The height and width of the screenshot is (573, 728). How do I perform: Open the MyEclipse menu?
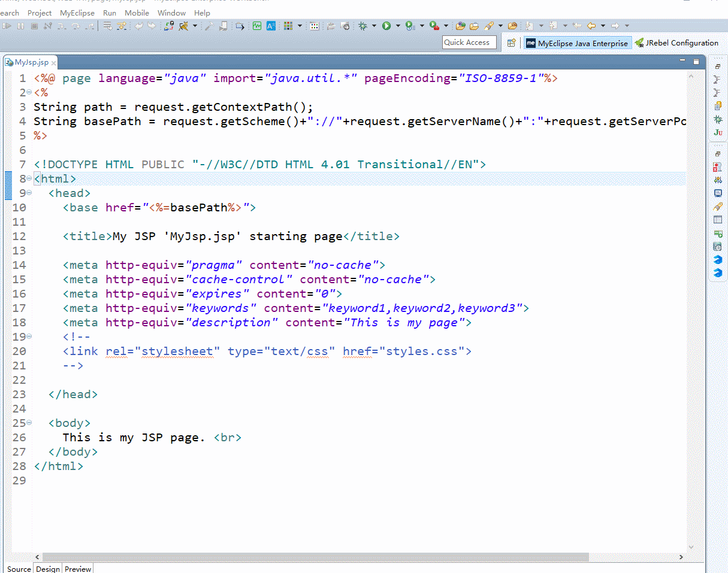pyautogui.click(x=77, y=13)
